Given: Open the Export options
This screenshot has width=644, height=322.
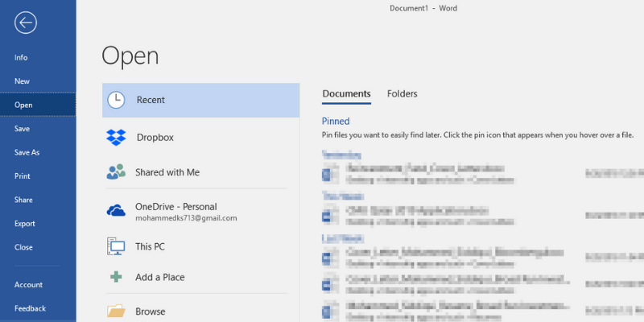Looking at the screenshot, I should (25, 224).
